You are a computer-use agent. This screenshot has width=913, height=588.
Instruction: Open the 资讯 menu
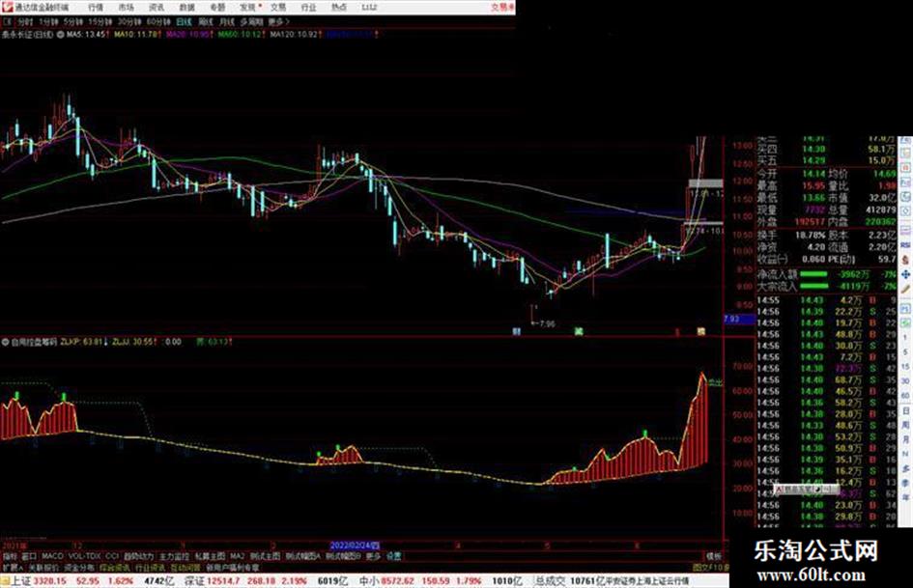[x=157, y=8]
